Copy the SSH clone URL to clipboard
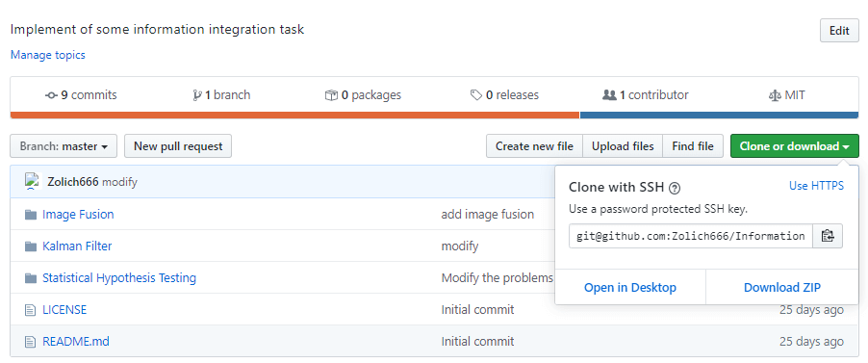The height and width of the screenshot is (363, 868). tap(828, 236)
